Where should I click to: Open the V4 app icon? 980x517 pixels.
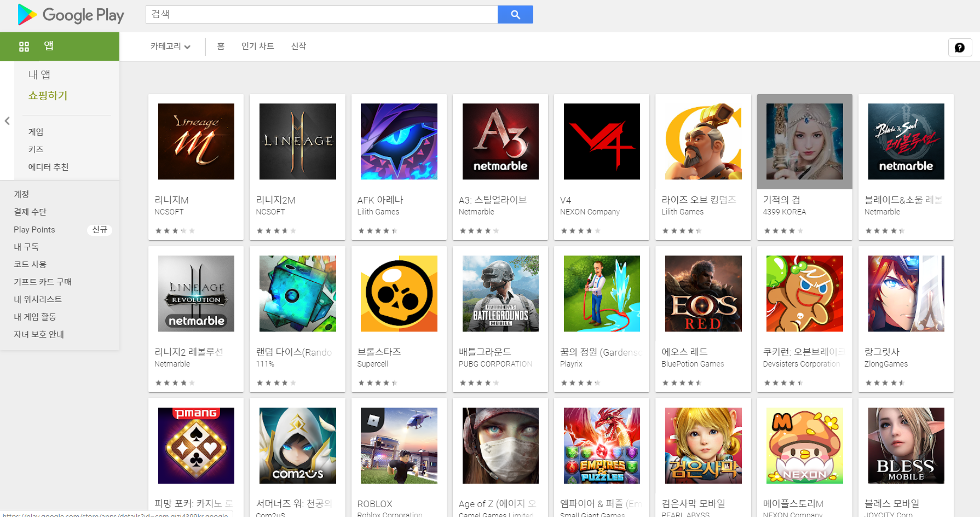[602, 142]
